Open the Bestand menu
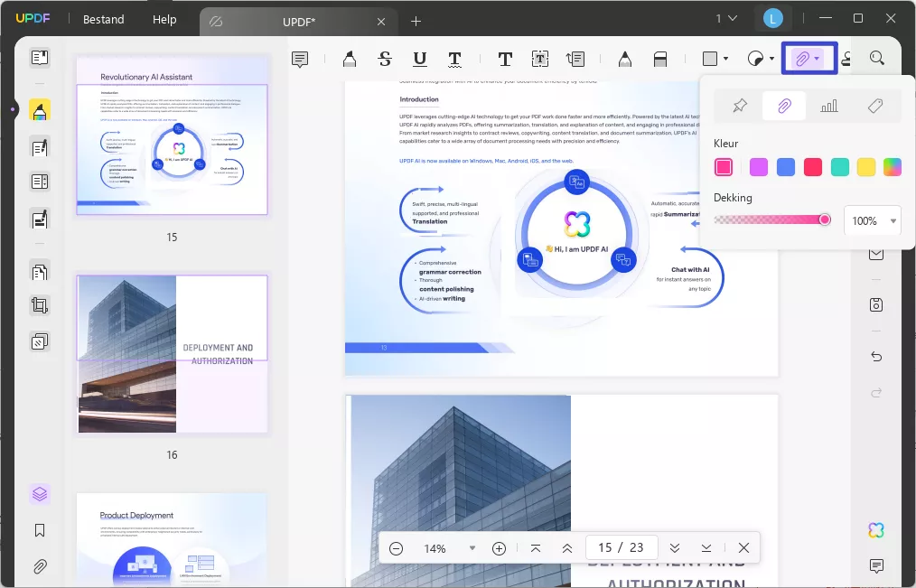Viewport: 916px width, 588px height. [103, 19]
